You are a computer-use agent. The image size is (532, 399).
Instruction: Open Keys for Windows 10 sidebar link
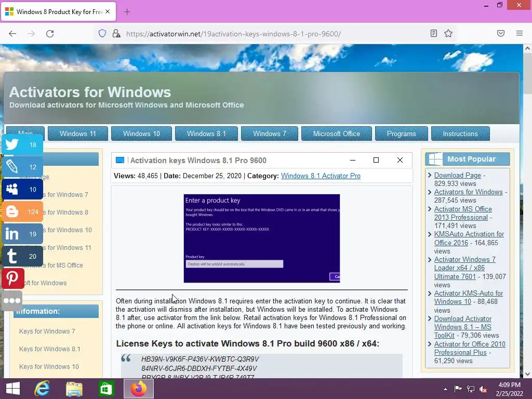pyautogui.click(x=49, y=366)
